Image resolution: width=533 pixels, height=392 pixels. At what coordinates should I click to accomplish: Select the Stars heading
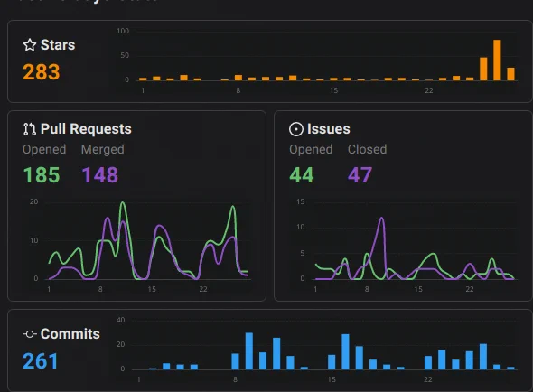58,45
